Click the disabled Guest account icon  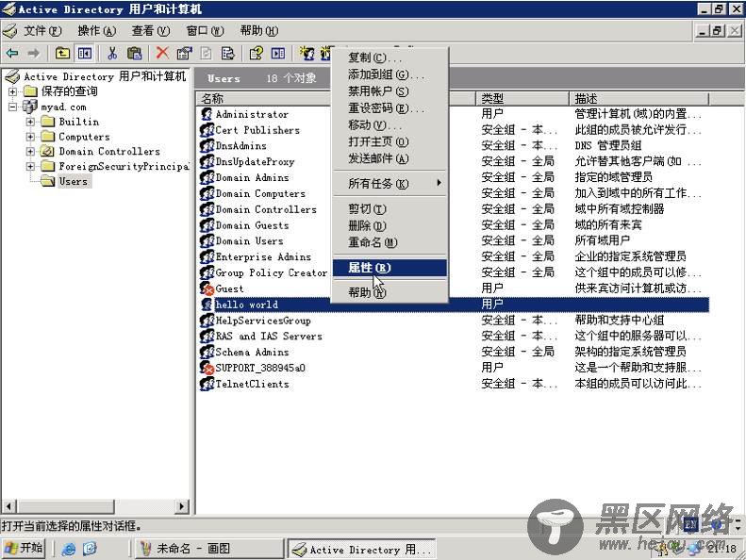pyautogui.click(x=207, y=288)
